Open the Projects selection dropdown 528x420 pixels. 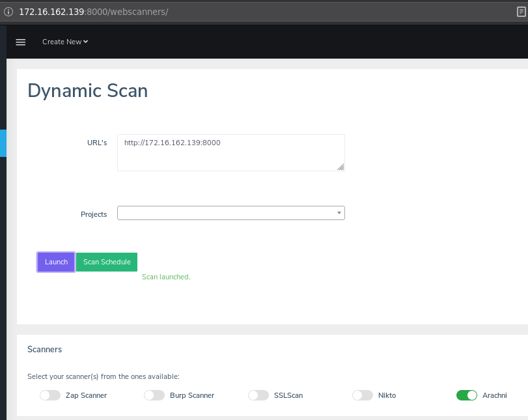[231, 213]
